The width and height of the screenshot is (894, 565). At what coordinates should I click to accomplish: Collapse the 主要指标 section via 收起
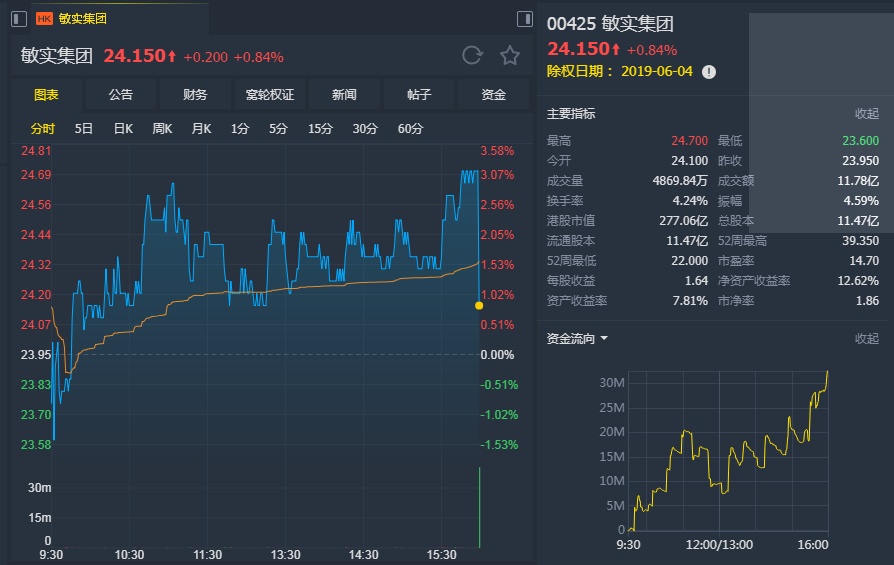coord(866,114)
